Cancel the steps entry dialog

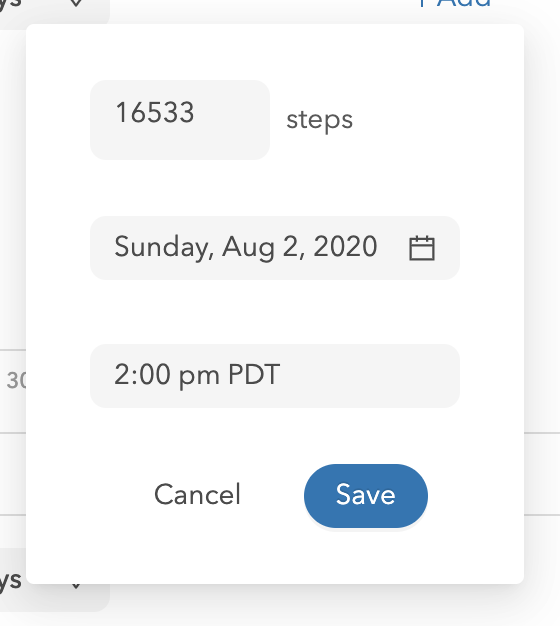coord(197,495)
